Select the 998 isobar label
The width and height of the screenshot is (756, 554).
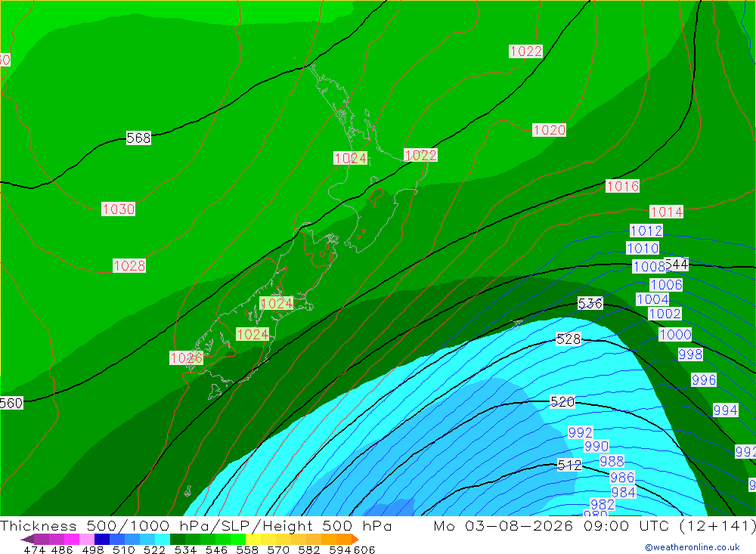(x=690, y=354)
